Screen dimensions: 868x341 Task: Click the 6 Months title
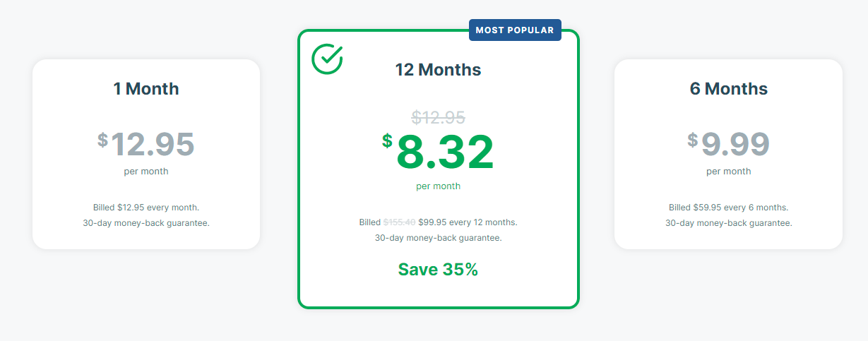pyautogui.click(x=728, y=89)
